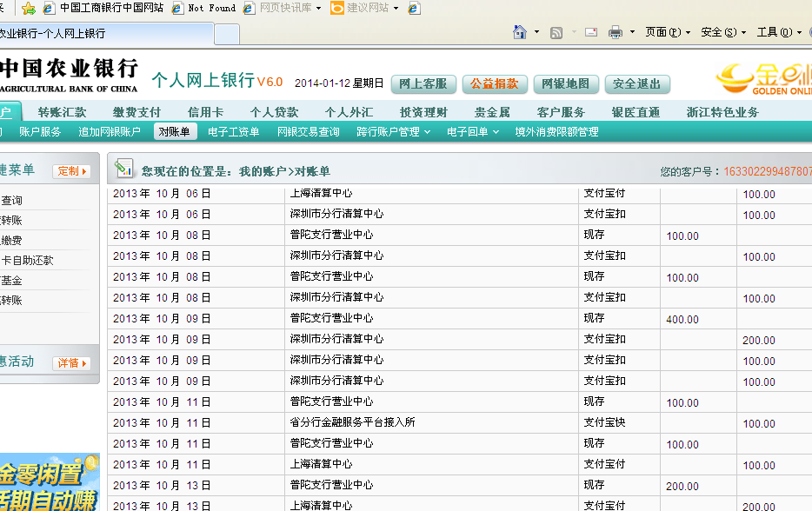Viewport: 812px width, 511px height.
Task: Click the 安全退出 button
Action: tap(637, 84)
